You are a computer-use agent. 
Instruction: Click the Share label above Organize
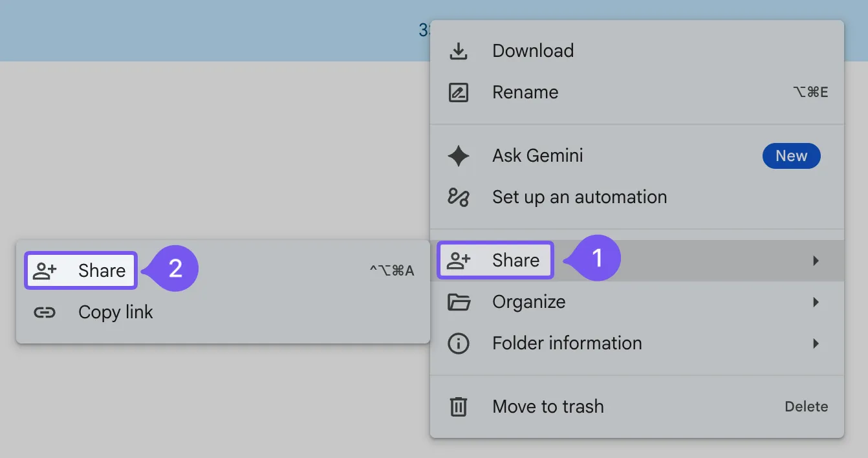click(x=515, y=260)
